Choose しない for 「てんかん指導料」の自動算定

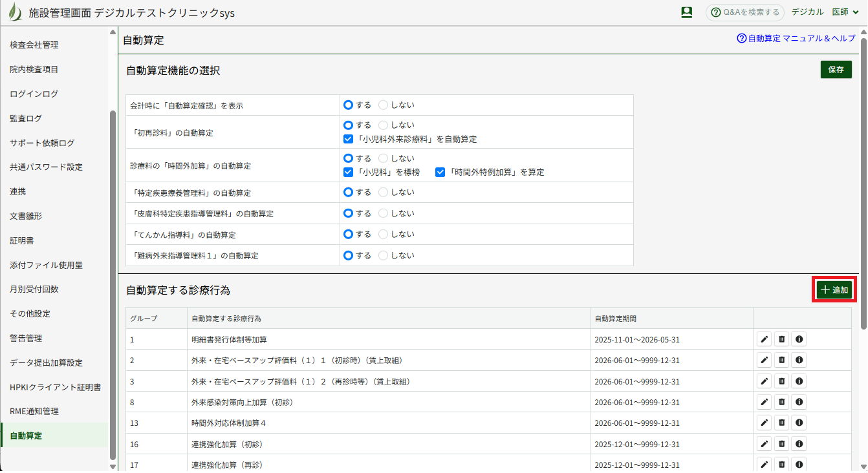tap(384, 234)
